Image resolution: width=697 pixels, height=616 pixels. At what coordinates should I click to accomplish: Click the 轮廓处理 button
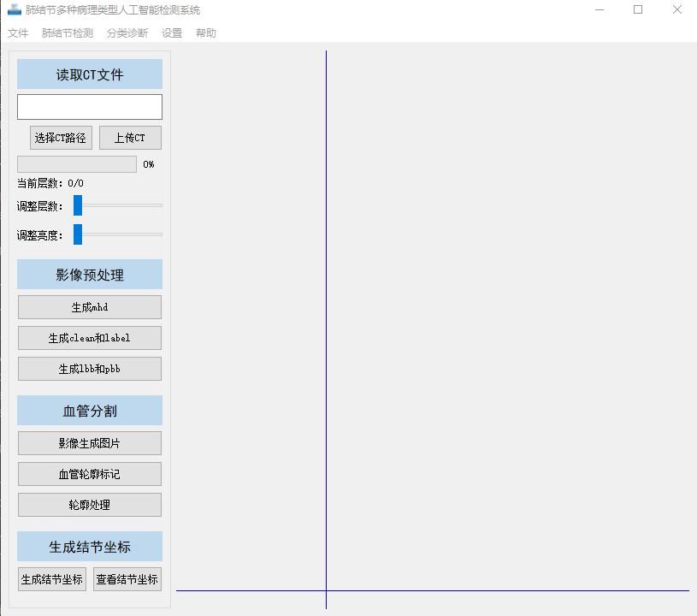coord(90,505)
